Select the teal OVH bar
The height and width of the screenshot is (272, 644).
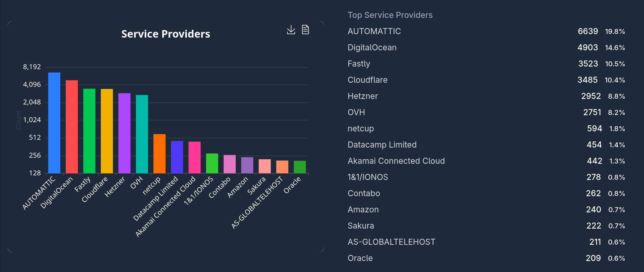pyautogui.click(x=142, y=134)
